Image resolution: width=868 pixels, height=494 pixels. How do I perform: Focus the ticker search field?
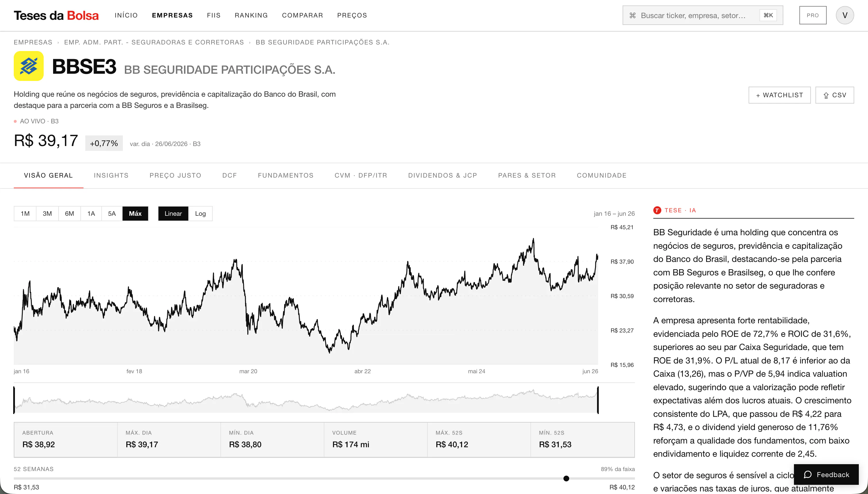point(703,15)
